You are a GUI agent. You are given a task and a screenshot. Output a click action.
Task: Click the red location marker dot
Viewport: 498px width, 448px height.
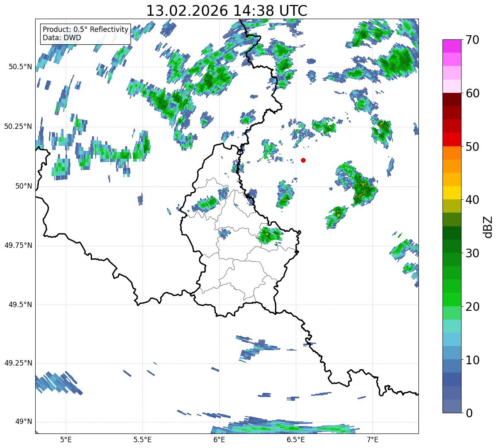pos(303,160)
